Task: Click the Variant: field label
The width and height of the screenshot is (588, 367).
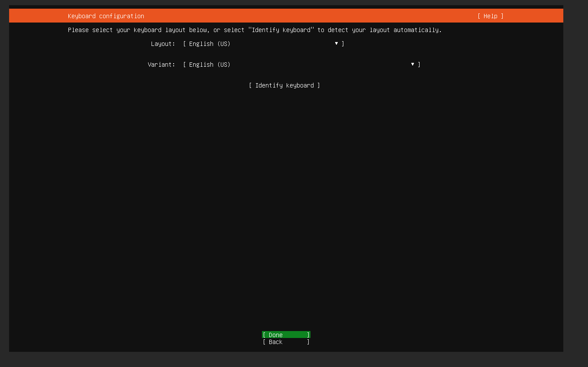Action: tap(161, 65)
